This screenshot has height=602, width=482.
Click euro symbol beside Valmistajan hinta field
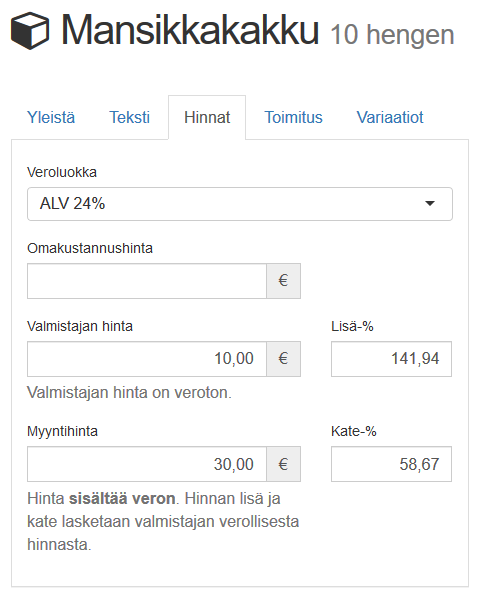(283, 359)
